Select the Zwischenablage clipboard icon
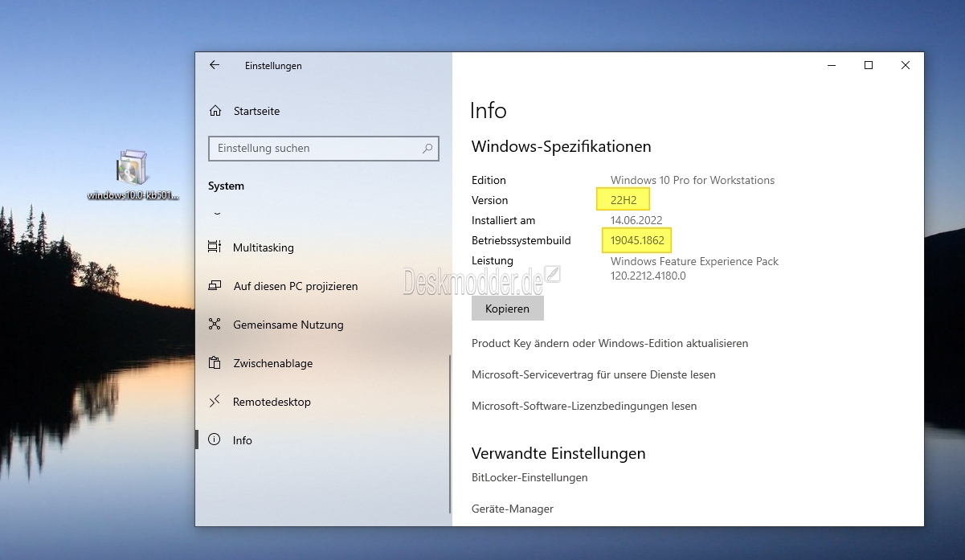The image size is (965, 560). (215, 363)
